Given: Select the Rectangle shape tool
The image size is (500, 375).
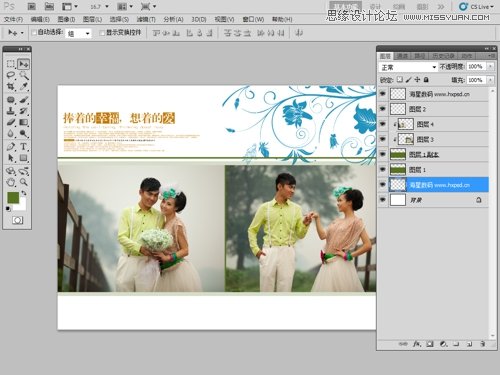Looking at the screenshot, I should pyautogui.click(x=23, y=158).
